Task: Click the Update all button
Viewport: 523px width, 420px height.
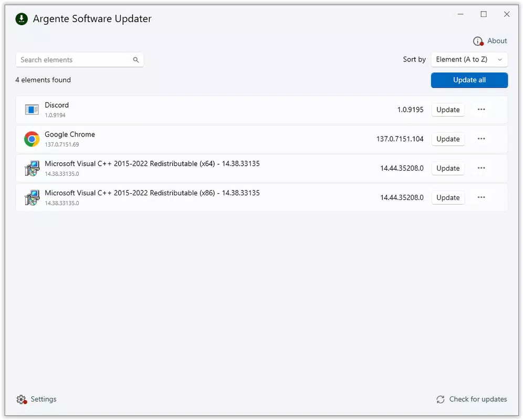Action: [x=469, y=80]
